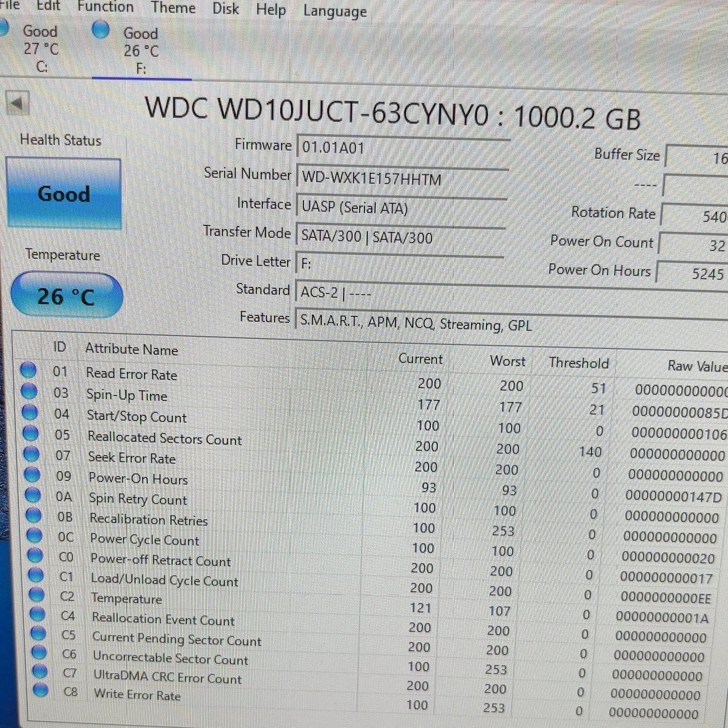Screen dimensions: 728x728
Task: Click the blue status icon for Seek Error Rate
Action: coord(31,453)
